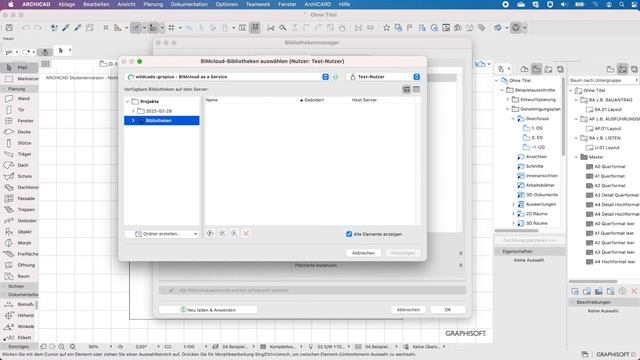Collapse the Projekte folder
The width and height of the screenshot is (640, 360).
(127, 101)
